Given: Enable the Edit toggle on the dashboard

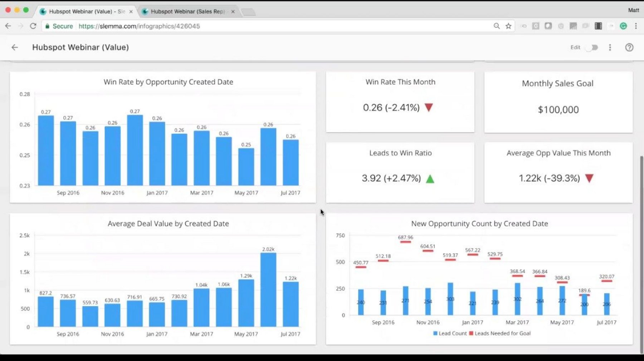Looking at the screenshot, I should 591,47.
